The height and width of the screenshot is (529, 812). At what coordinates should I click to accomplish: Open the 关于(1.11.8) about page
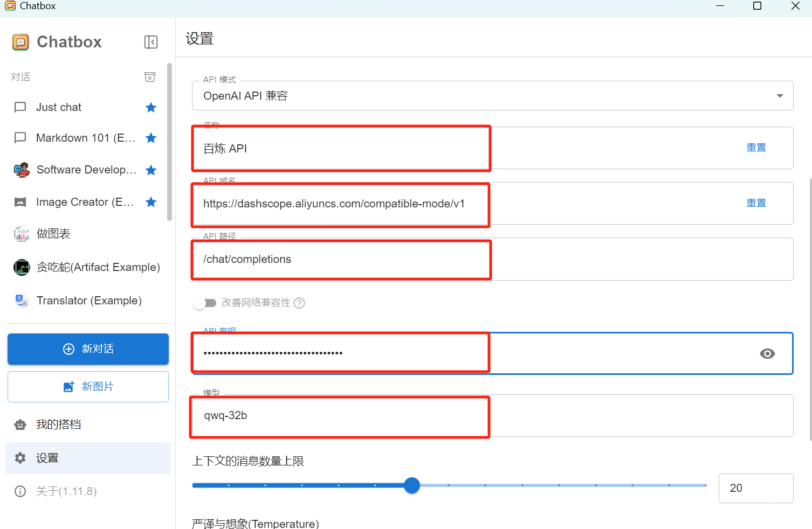pos(88,491)
